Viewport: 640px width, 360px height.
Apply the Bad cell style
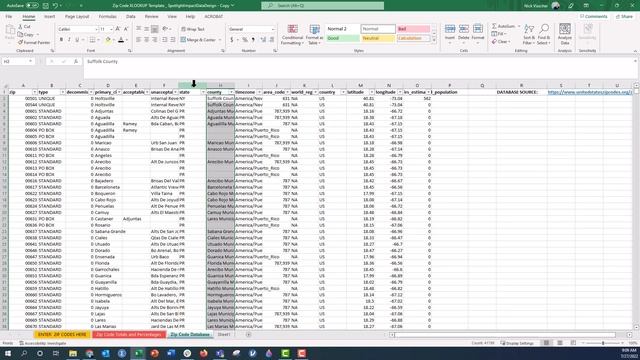[413, 29]
